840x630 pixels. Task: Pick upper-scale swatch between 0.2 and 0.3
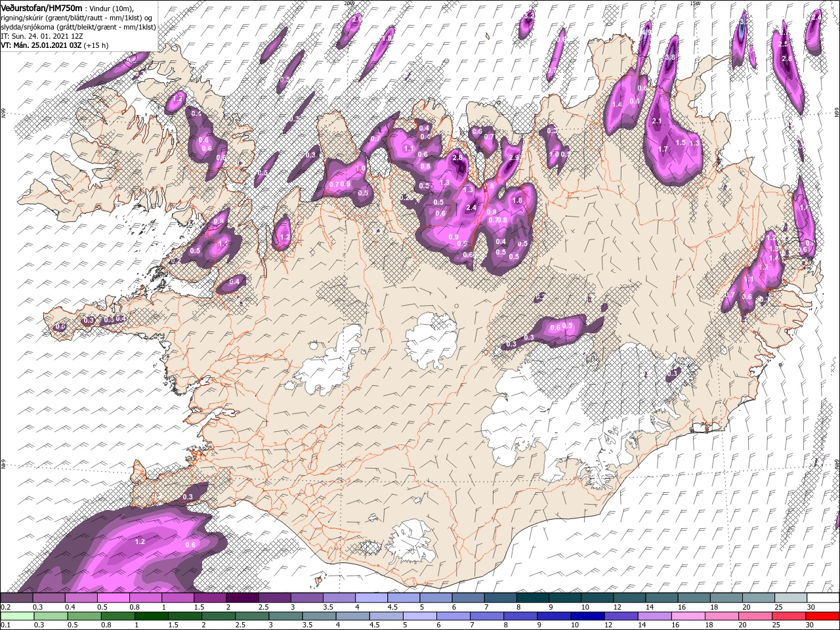click(x=16, y=598)
